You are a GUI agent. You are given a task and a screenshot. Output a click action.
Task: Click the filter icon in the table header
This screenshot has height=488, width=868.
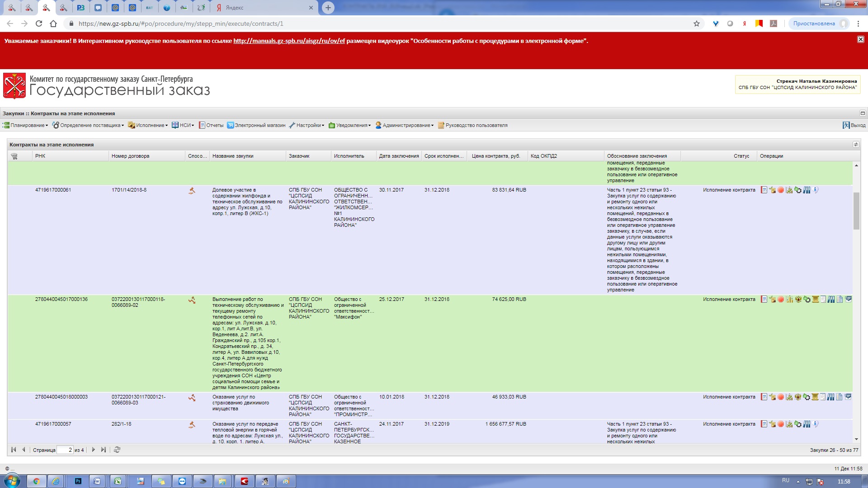pyautogui.click(x=14, y=156)
